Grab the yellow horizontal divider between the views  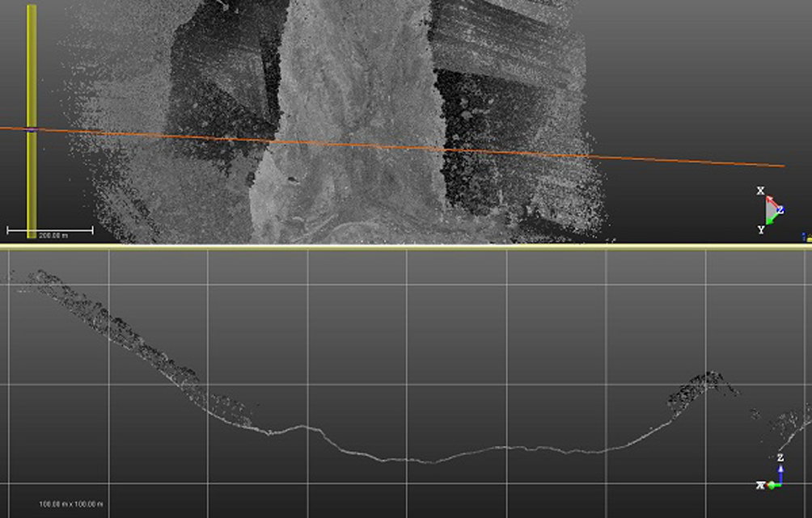pyautogui.click(x=404, y=246)
